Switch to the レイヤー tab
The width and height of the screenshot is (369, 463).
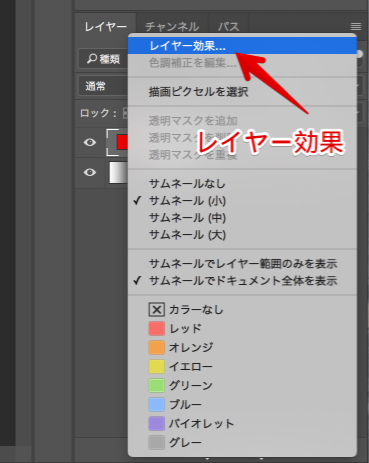pyautogui.click(x=105, y=27)
